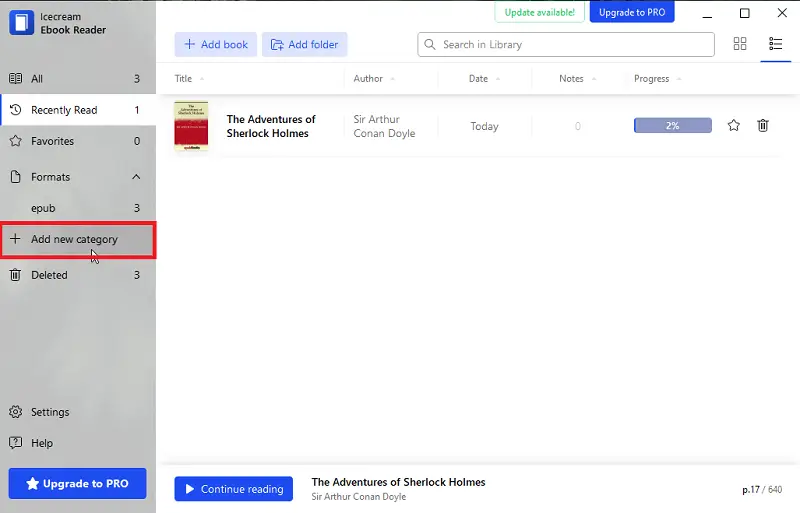Image resolution: width=800 pixels, height=513 pixels.
Task: Open the Sherlock Holmes book cover thumbnail
Action: (191, 126)
